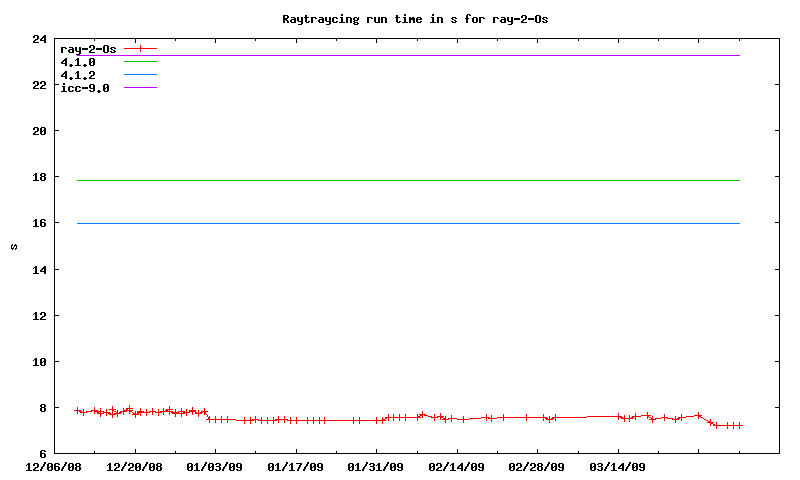800x480 pixels.
Task: Select the 01/31/09 date tick label
Action: click(376, 466)
